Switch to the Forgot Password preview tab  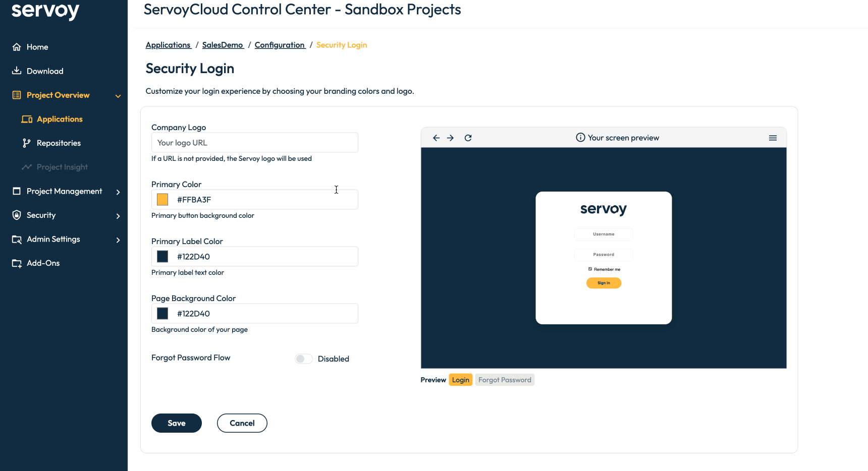[505, 380]
